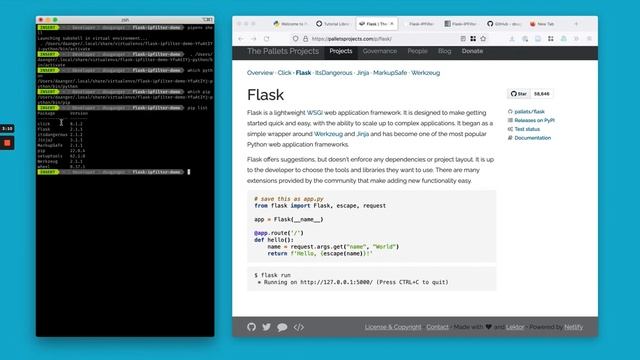Screen dimensions: 640x360
Task: Open the Overview project link
Action: tap(260, 73)
